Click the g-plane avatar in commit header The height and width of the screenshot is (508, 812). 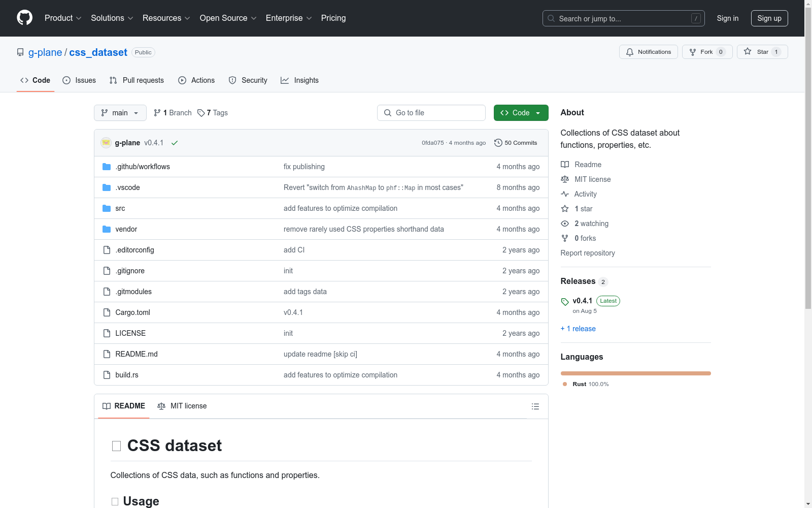point(106,143)
